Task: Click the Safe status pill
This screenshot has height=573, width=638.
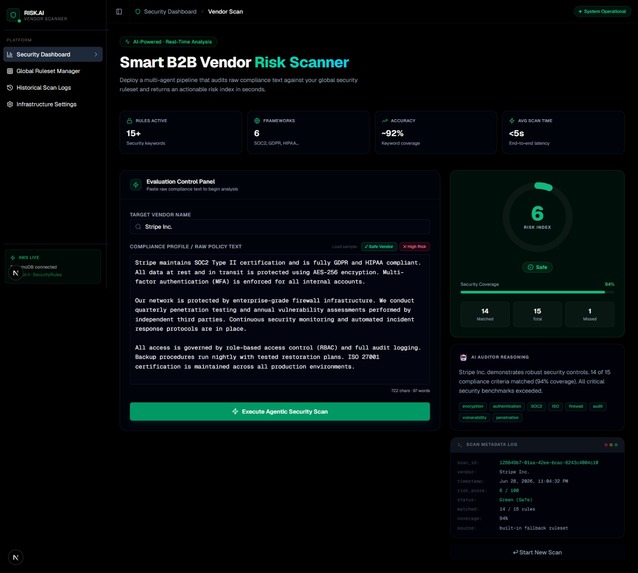Action: (x=537, y=267)
